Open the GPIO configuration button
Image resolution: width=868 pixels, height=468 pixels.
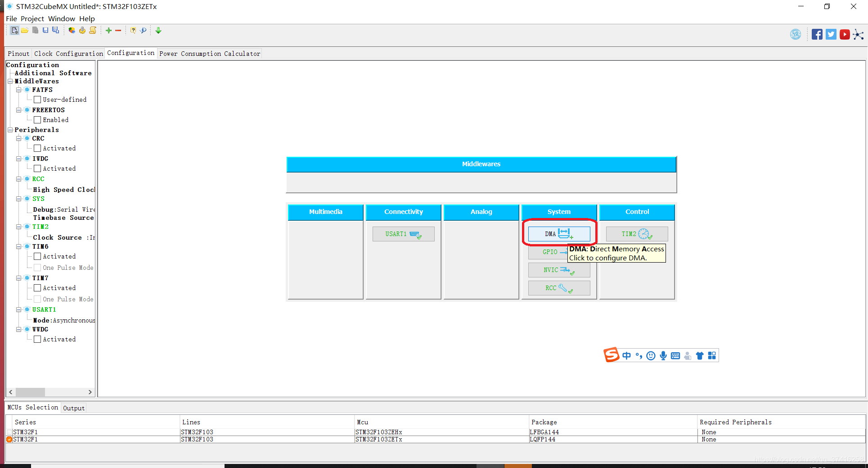pos(548,252)
